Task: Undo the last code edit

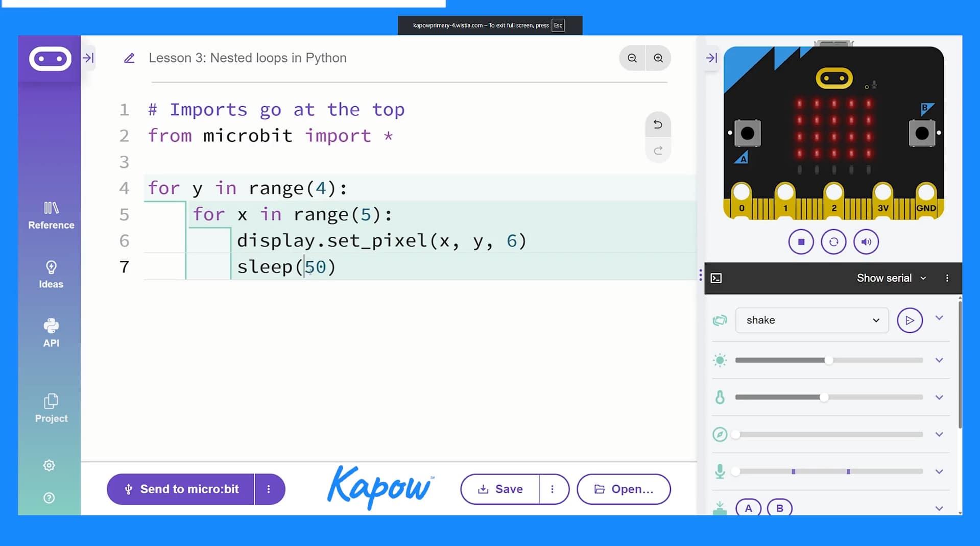Action: (658, 125)
